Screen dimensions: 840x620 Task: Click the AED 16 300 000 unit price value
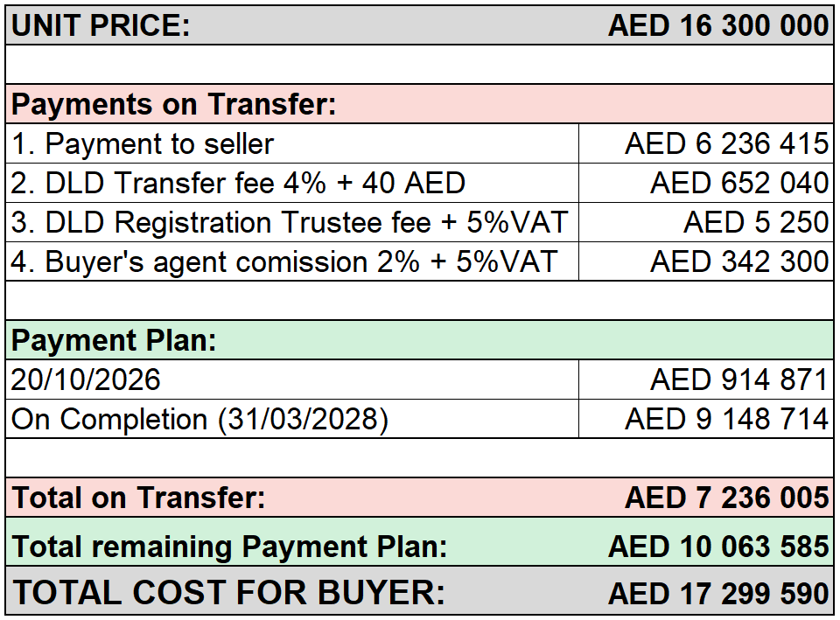[x=718, y=25]
